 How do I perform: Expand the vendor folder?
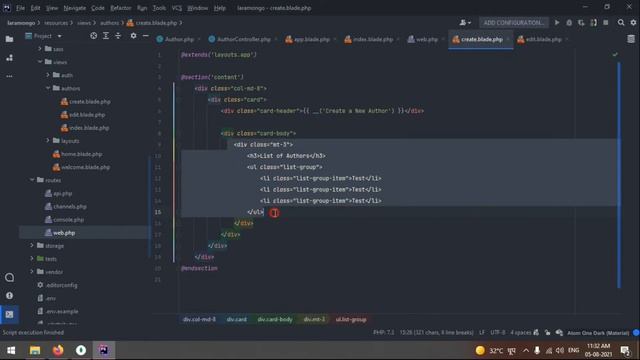32,272
